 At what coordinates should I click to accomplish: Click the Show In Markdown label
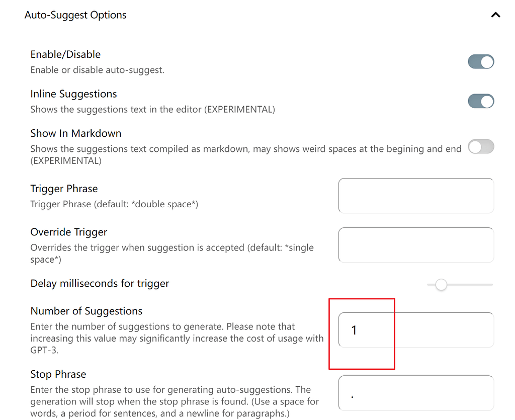coord(76,133)
